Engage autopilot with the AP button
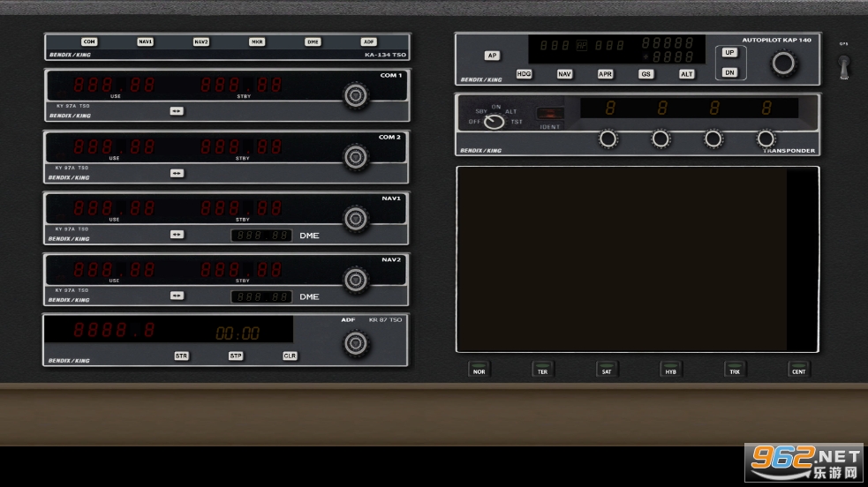 [x=492, y=56]
